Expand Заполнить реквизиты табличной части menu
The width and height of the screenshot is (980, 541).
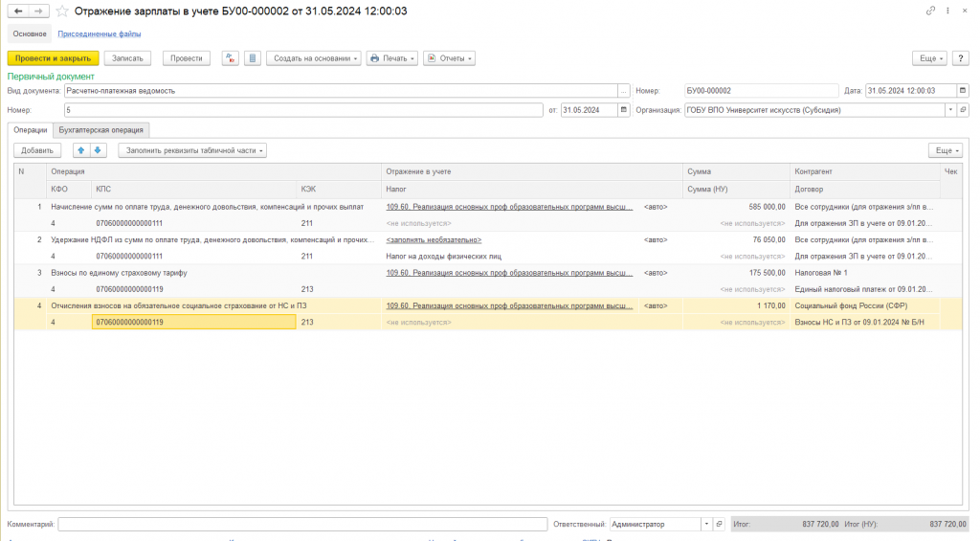pos(192,150)
